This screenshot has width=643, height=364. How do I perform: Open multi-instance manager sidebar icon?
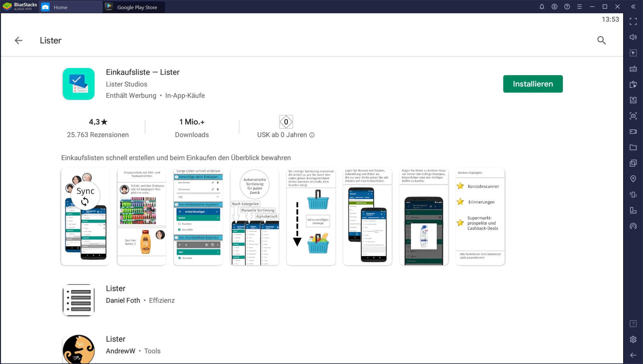tap(633, 163)
